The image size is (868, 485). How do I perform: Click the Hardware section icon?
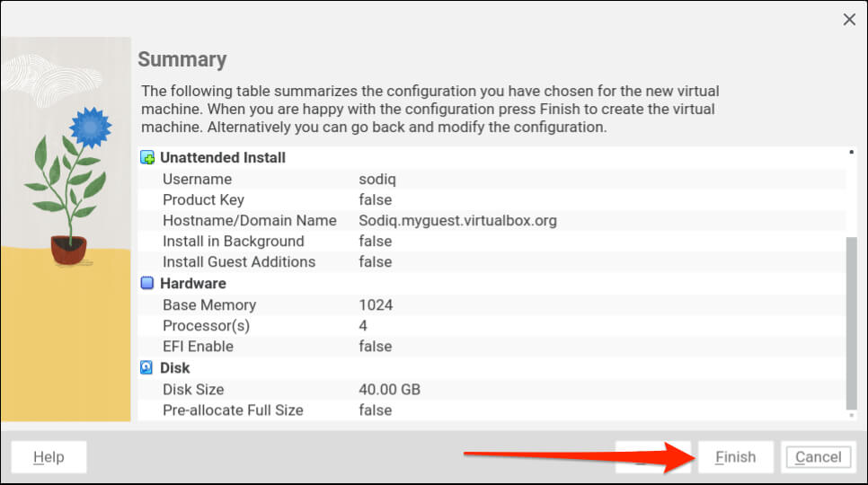tap(148, 284)
